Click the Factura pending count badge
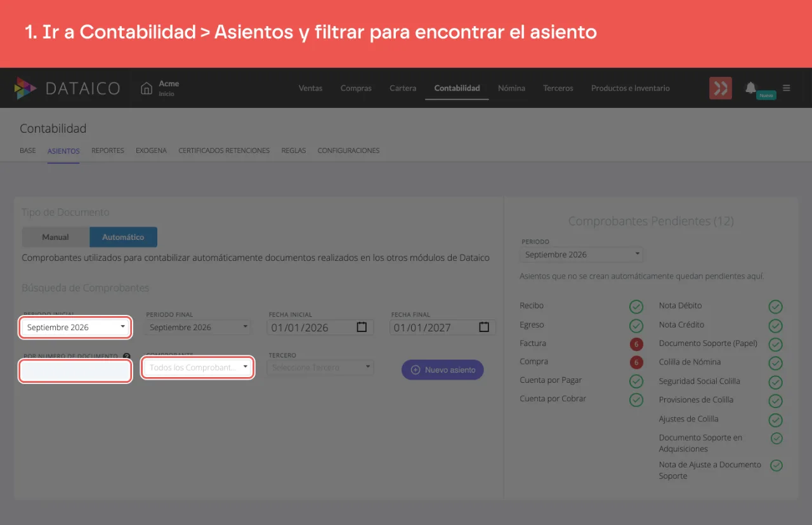This screenshot has height=525, width=812. click(636, 344)
